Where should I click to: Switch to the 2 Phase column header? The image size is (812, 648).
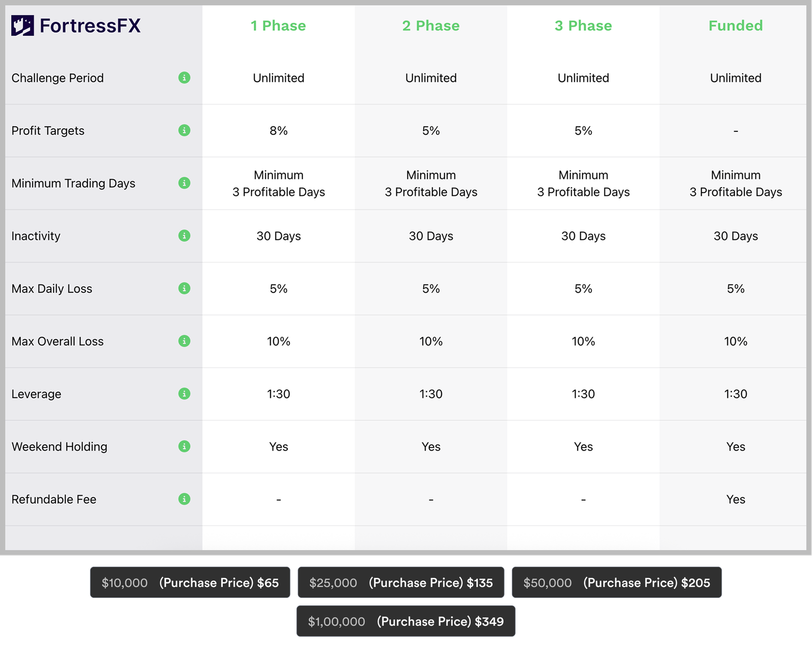[x=431, y=26]
